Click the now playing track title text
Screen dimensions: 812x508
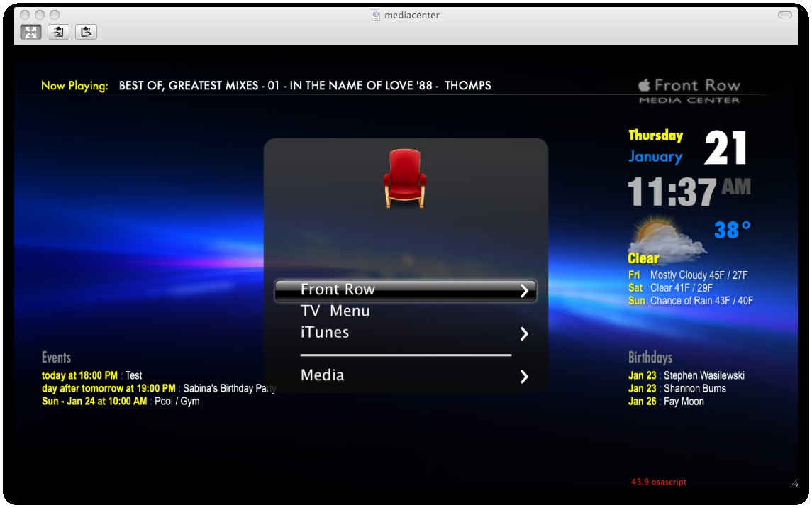coord(305,85)
